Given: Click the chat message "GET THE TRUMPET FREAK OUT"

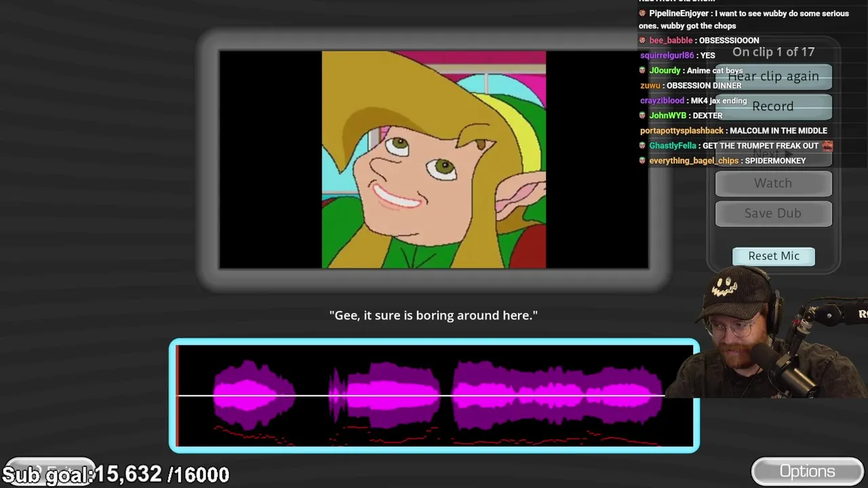Looking at the screenshot, I should [761, 146].
